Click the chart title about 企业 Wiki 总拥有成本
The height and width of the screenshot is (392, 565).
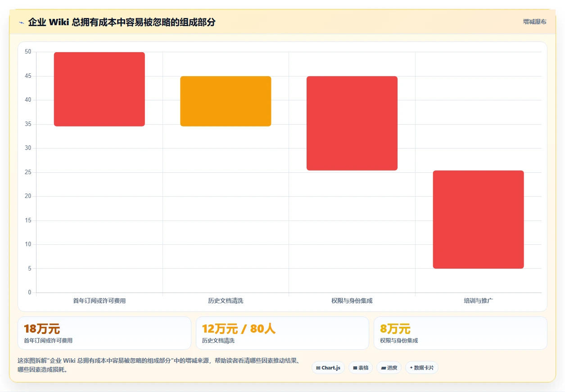coord(122,22)
